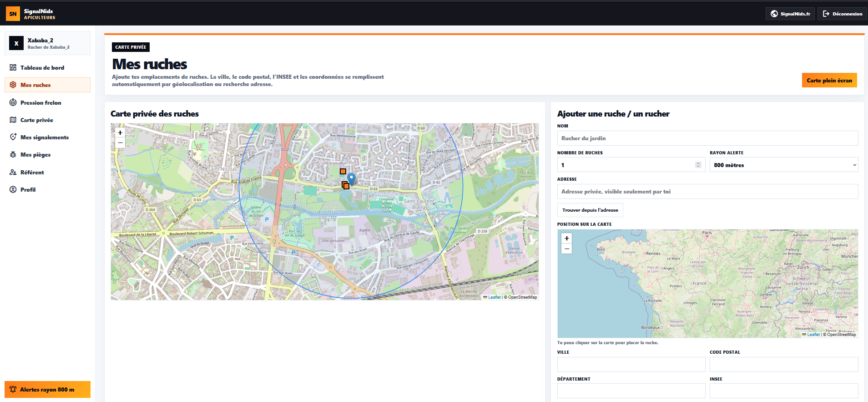
Task: Click the Alertes rayon 800 m button
Action: 47,389
